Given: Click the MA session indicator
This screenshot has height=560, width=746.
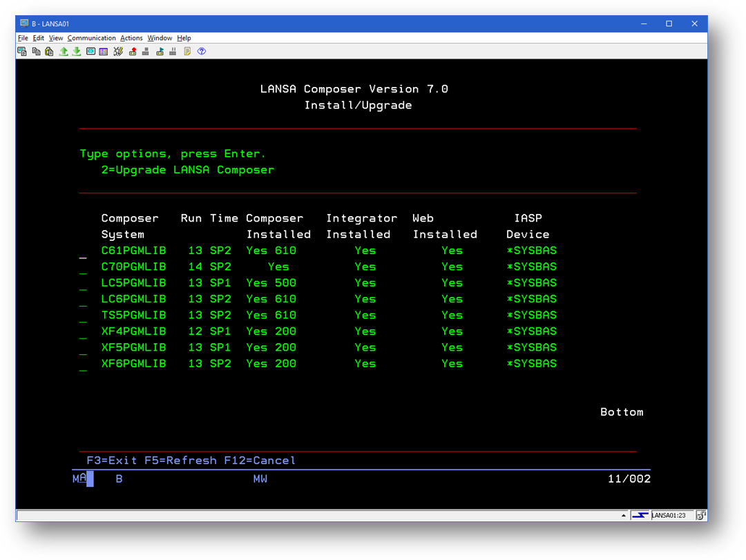Looking at the screenshot, I should pyautogui.click(x=79, y=478).
